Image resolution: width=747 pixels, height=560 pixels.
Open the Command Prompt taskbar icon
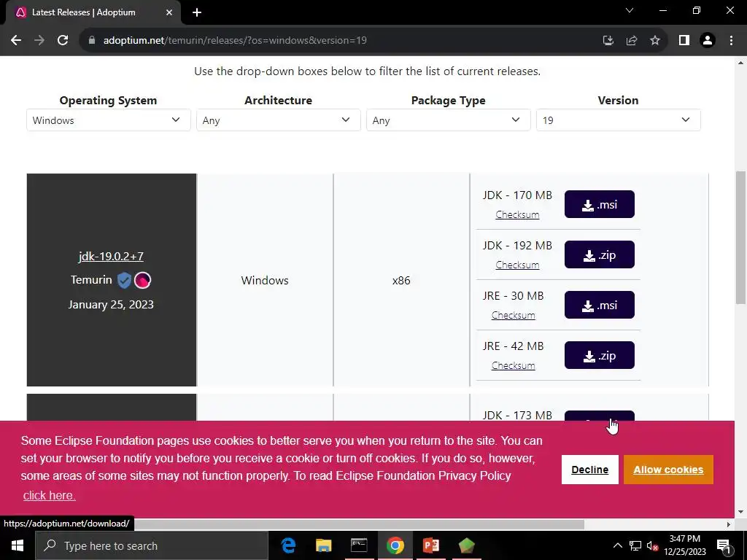pyautogui.click(x=359, y=545)
